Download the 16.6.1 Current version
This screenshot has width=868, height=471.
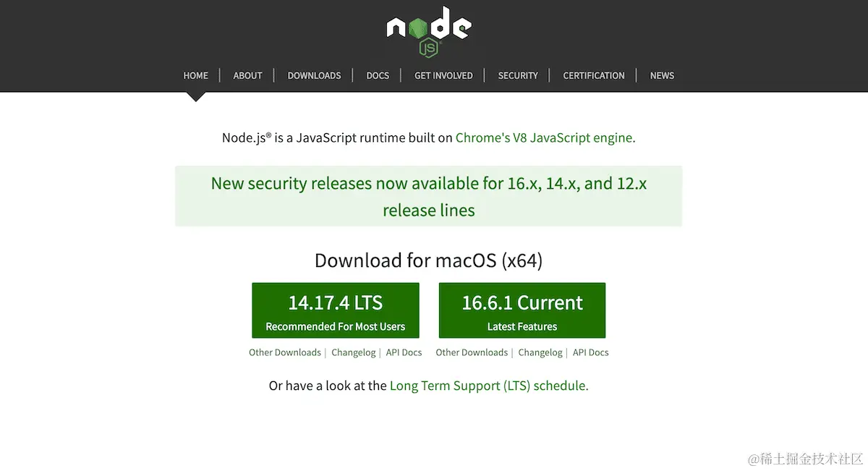pos(522,310)
